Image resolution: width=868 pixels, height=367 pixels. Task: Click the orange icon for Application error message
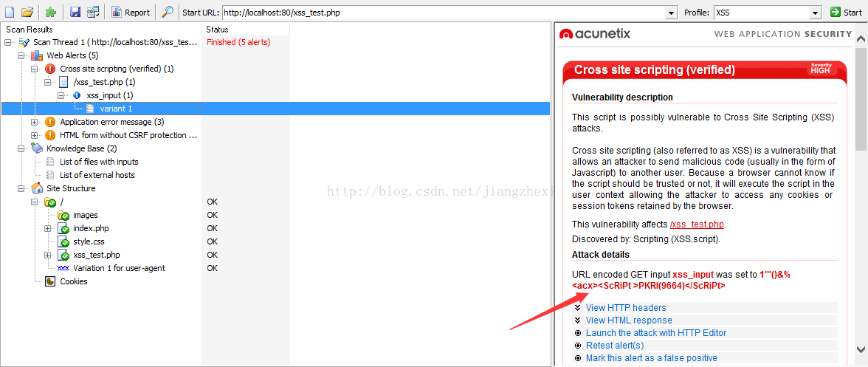coord(50,122)
